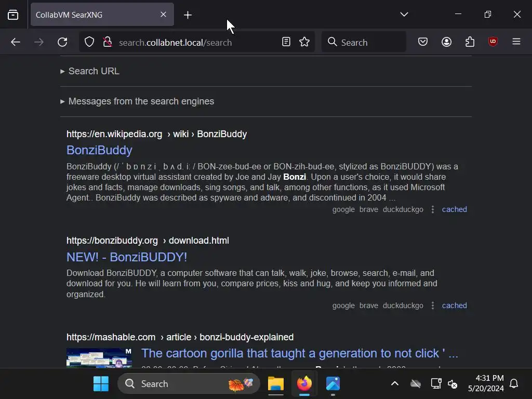Reload the current page
This screenshot has height=399, width=532.
62,42
